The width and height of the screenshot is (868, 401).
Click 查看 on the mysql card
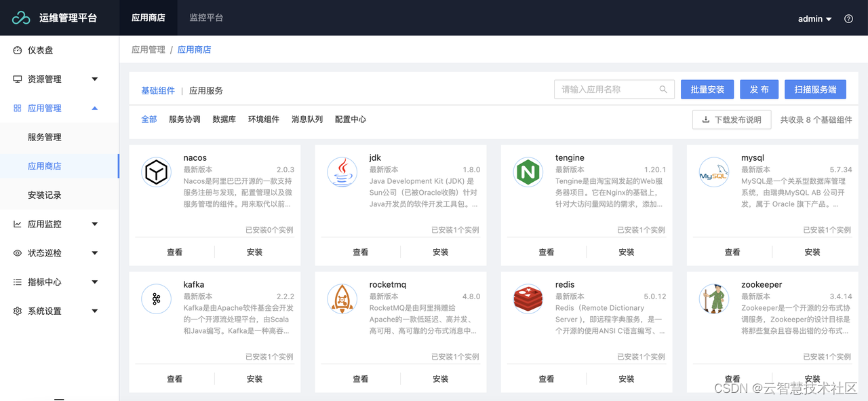tap(732, 252)
